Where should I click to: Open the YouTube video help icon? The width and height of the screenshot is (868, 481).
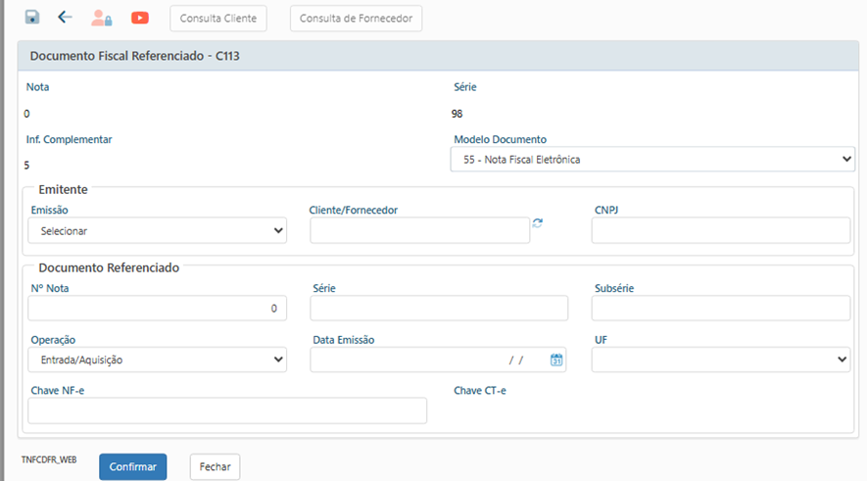pyautogui.click(x=140, y=18)
